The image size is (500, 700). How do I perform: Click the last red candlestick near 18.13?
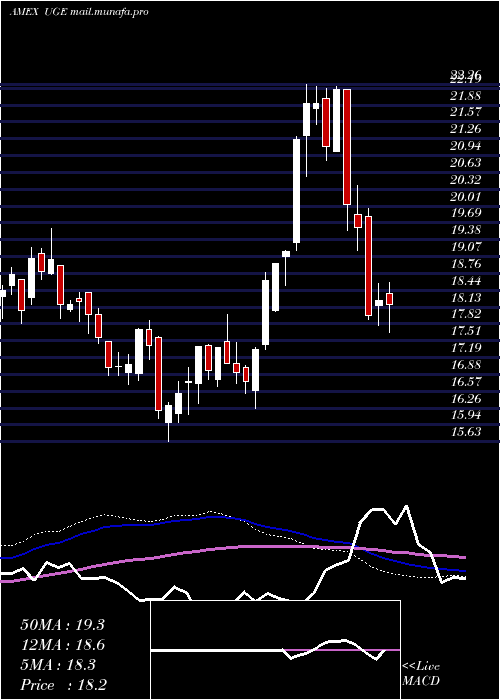[389, 299]
